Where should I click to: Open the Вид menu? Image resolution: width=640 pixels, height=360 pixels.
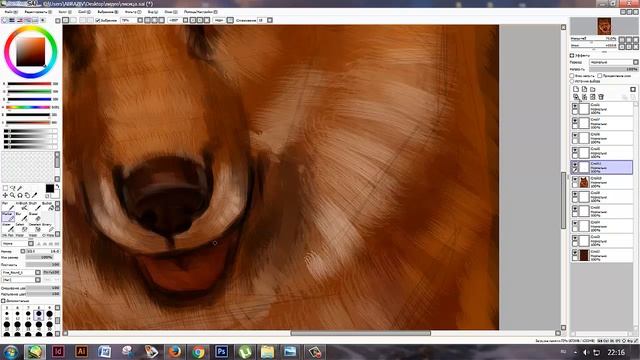click(x=153, y=12)
